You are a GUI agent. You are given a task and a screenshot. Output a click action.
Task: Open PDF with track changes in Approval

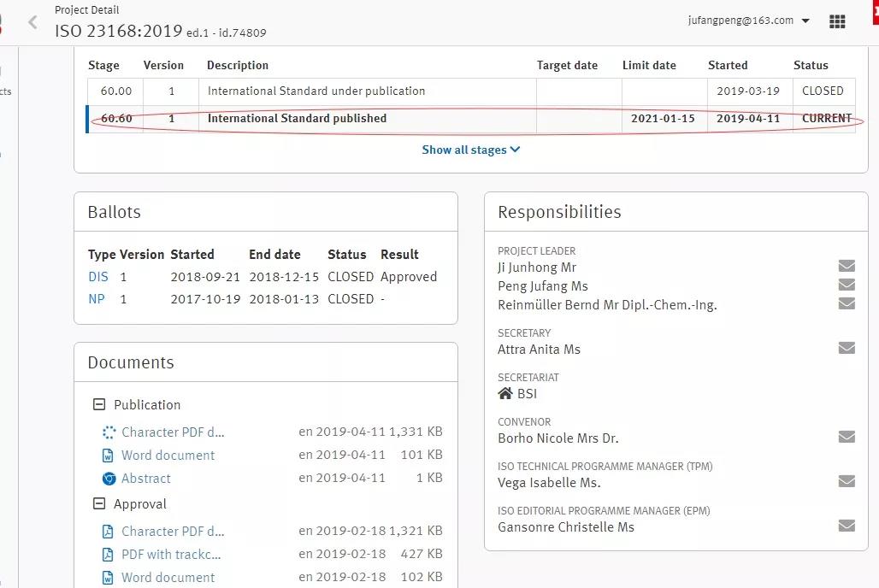point(171,554)
